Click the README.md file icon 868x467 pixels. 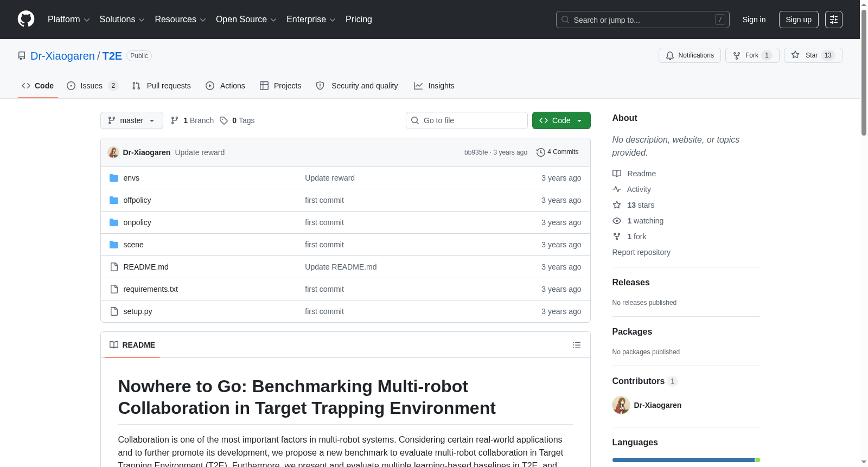click(x=114, y=267)
